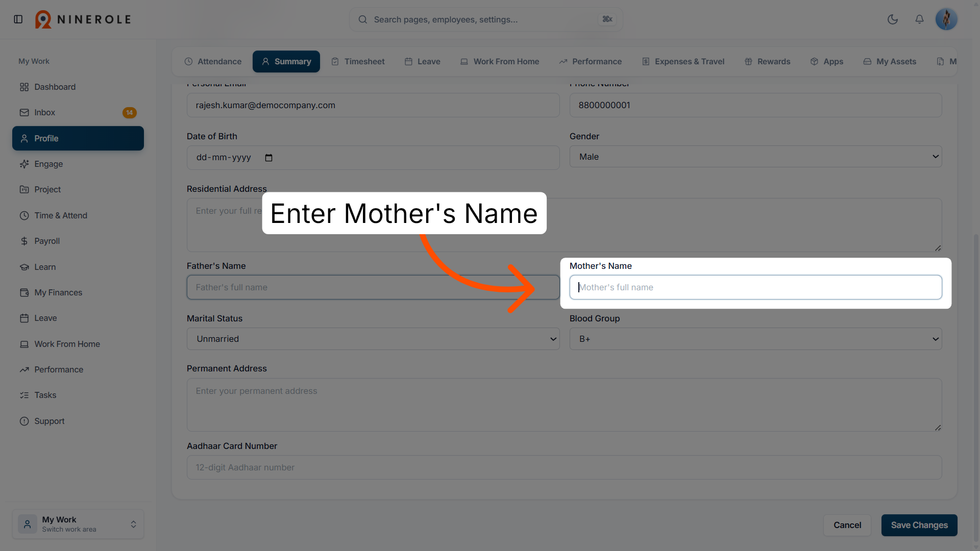
Task: Switch to the Expenses & Travel tab
Action: (x=683, y=61)
